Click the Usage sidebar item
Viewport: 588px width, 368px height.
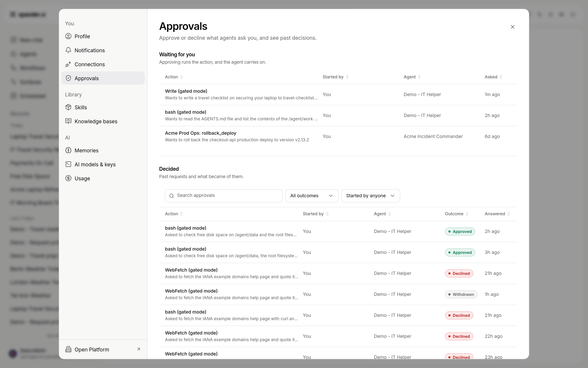coord(103,178)
